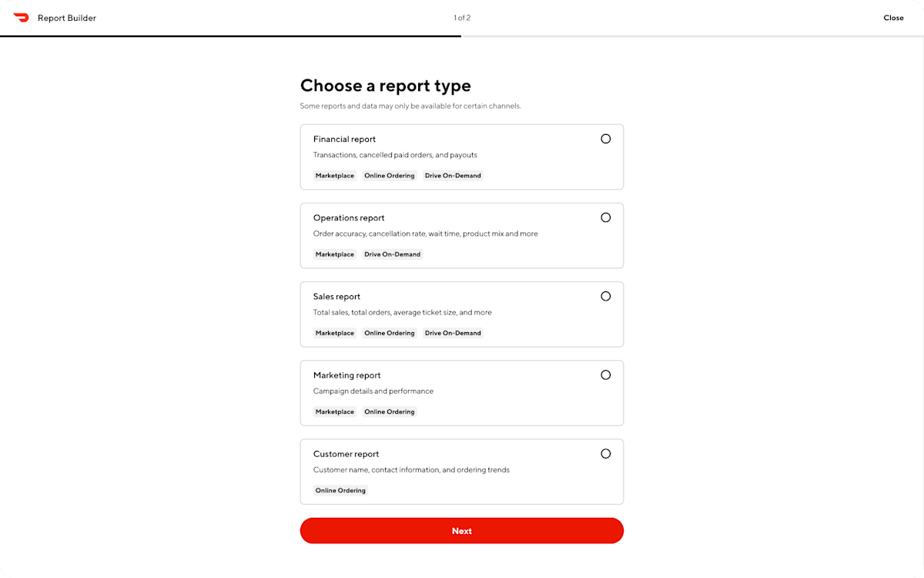
Task: Click the Drive On-Demand tag under Sales report
Action: 453,332
